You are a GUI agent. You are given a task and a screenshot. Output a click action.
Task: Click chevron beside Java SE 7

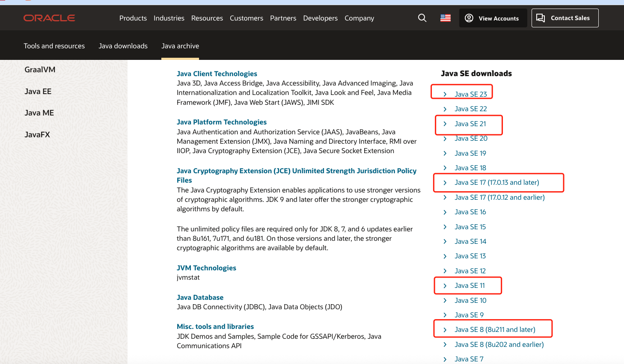pos(445,359)
